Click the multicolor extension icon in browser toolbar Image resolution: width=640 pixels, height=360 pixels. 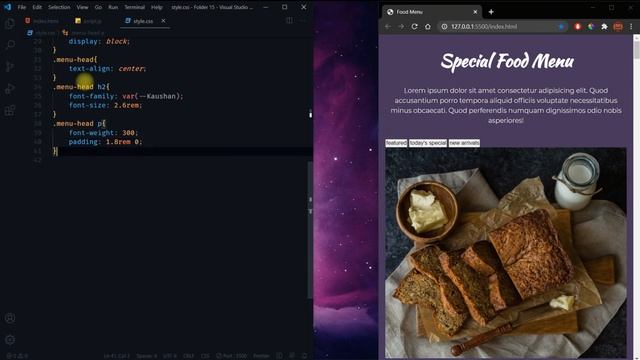click(x=591, y=27)
